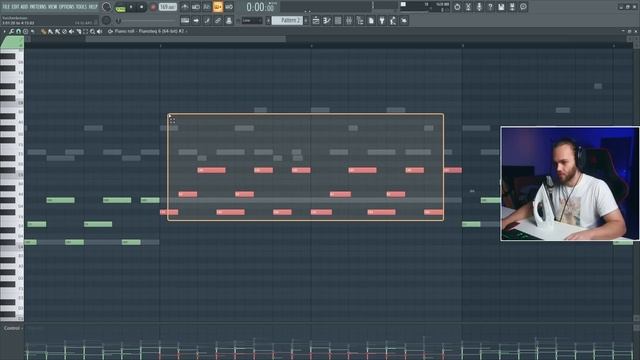Image resolution: width=640 pixels, height=360 pixels.
Task: Click the red Record button
Action: (153, 7)
